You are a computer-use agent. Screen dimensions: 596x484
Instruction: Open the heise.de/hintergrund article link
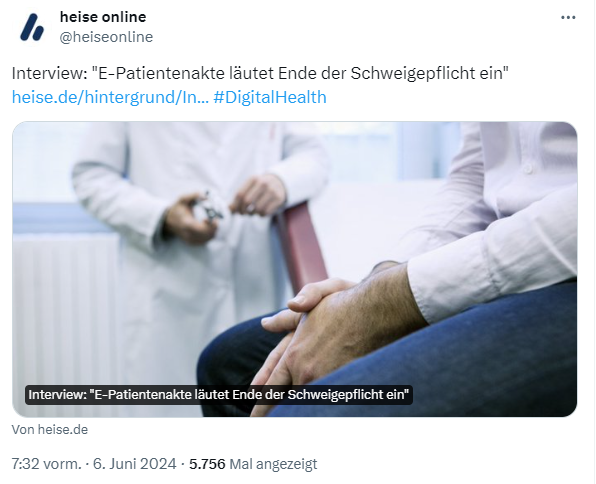[x=110, y=97]
